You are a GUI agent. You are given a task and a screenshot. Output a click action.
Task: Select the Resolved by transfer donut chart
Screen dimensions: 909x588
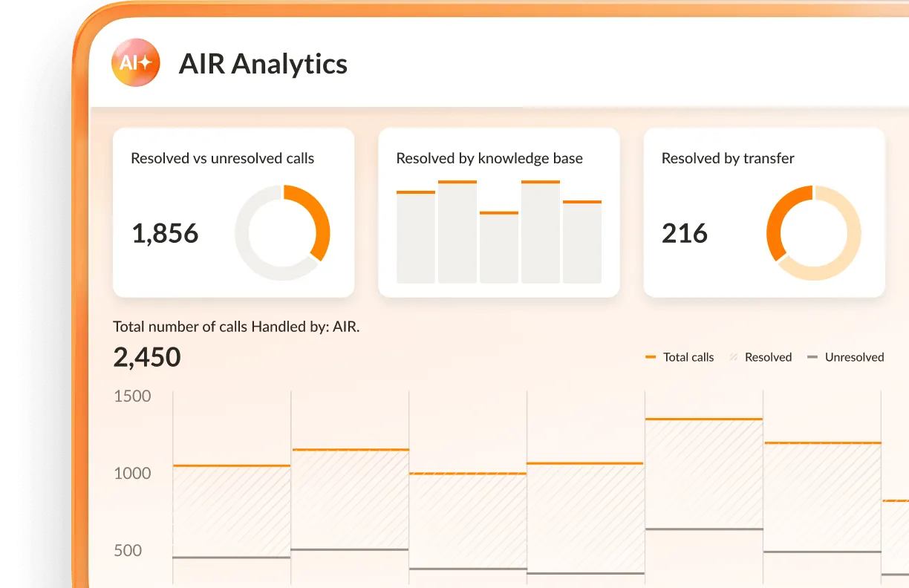(x=813, y=233)
